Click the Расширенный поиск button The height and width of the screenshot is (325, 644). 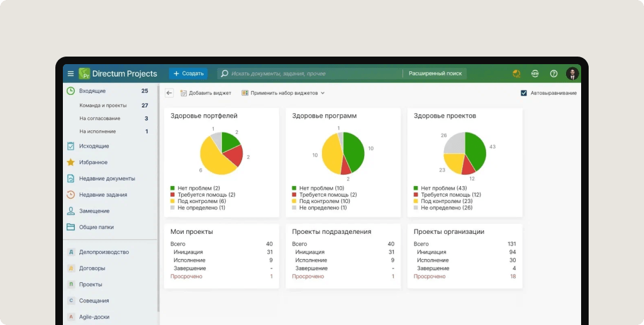[x=435, y=74]
